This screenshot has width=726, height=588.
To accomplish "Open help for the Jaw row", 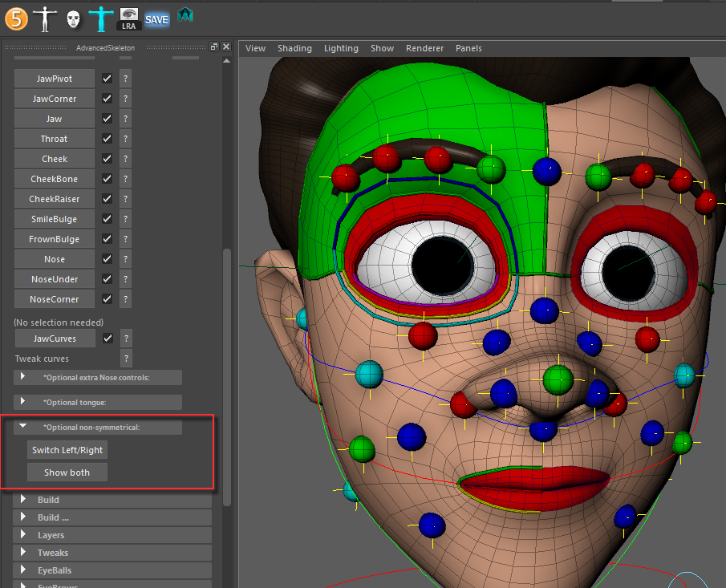I will pyautogui.click(x=125, y=119).
